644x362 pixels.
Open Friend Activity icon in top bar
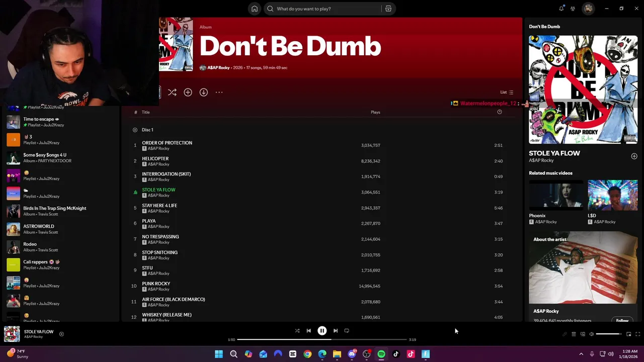573,9
